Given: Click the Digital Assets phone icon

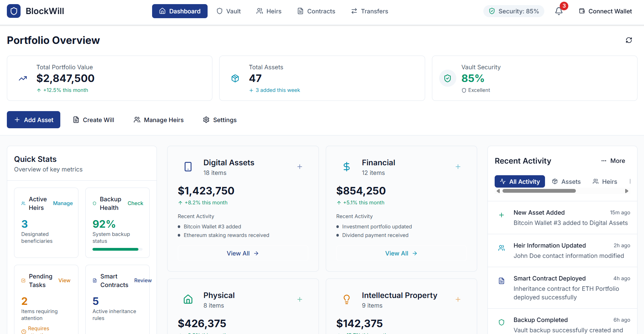Looking at the screenshot, I should point(188,167).
